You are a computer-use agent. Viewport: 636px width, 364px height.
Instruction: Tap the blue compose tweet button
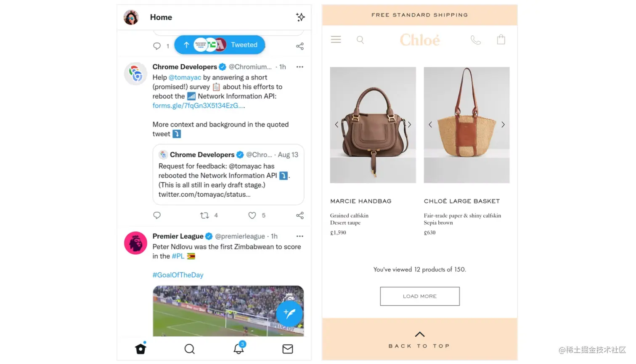pos(289,313)
